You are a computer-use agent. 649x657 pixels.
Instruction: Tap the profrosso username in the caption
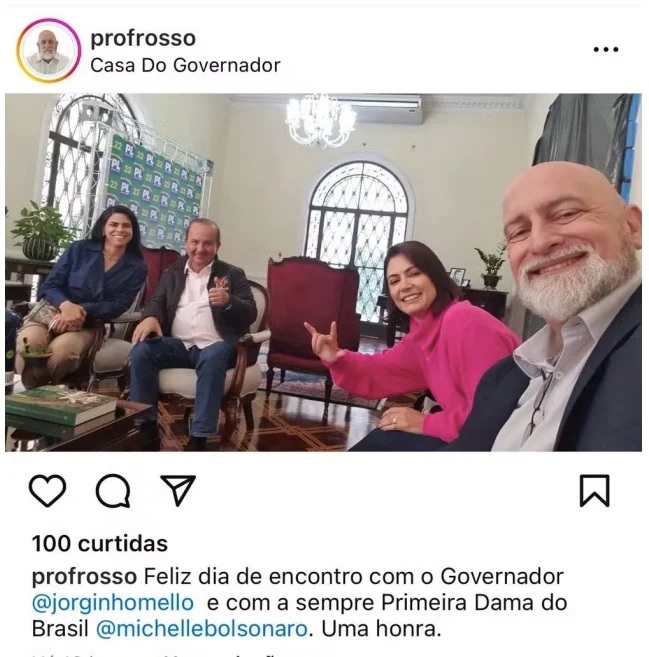coord(84,577)
